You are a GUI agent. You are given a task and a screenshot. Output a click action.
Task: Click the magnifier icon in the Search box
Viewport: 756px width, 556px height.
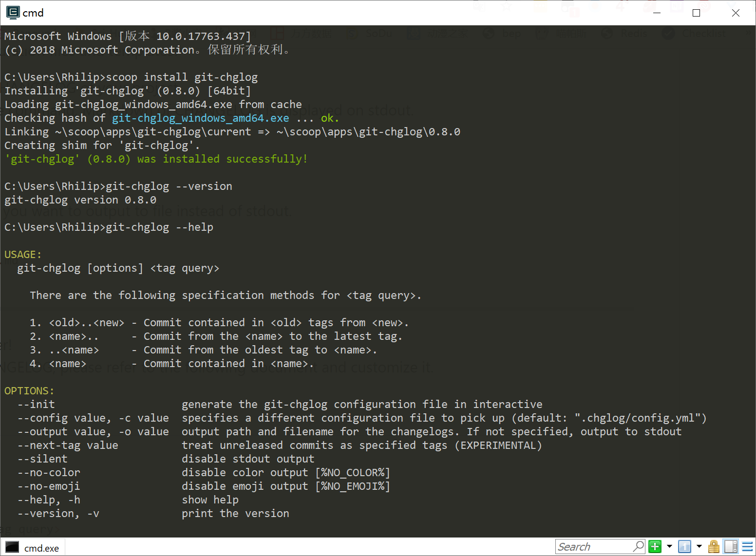coord(639,547)
